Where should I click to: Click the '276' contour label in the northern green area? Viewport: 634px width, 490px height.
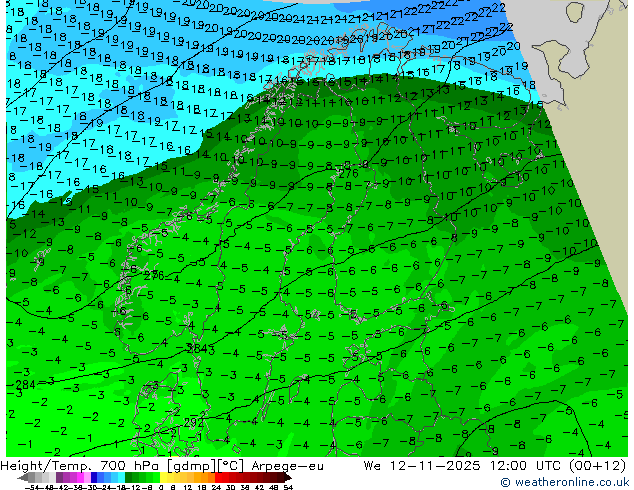coord(349,173)
